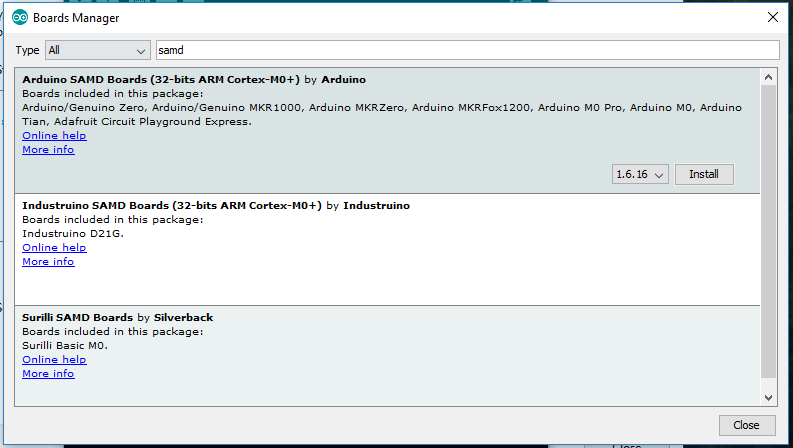Open version dropdown showing 1.6.16
Viewport: 793px width, 448px height.
pos(640,174)
